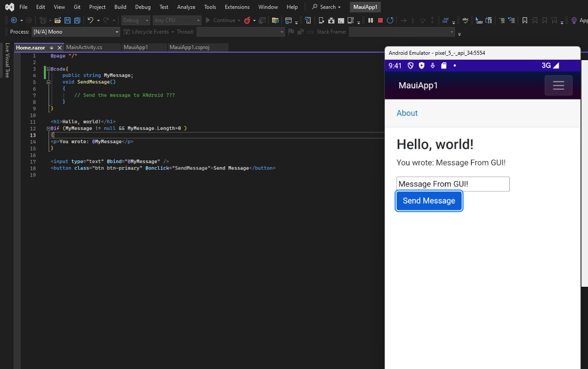
Task: Toggle the MauiApp1 hamburger navigation menu
Action: pos(558,85)
